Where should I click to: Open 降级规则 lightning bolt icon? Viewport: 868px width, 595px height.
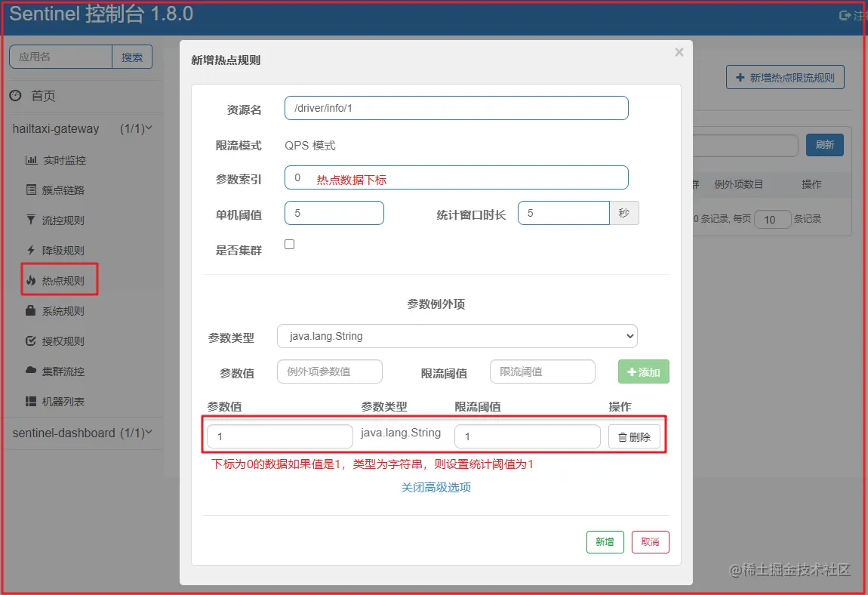(31, 250)
